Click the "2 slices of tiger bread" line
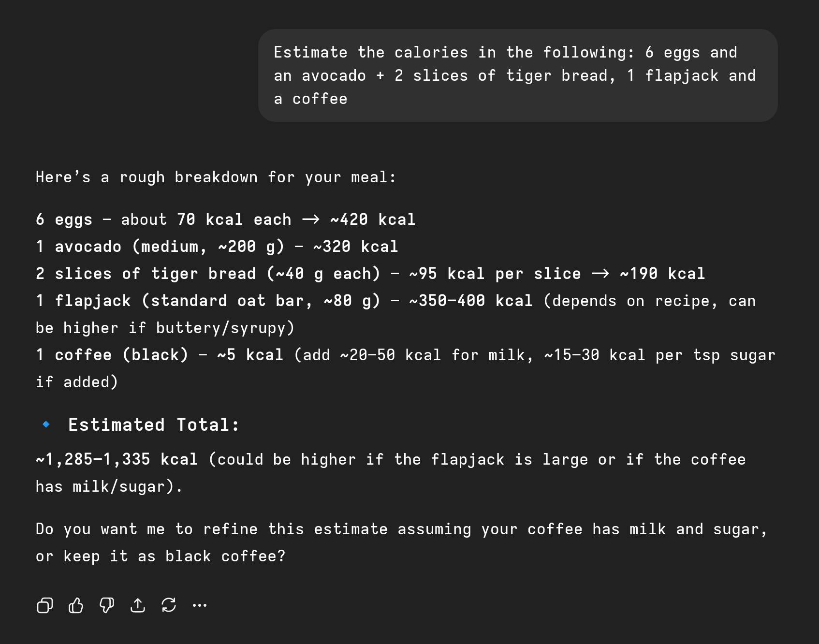 (x=371, y=274)
